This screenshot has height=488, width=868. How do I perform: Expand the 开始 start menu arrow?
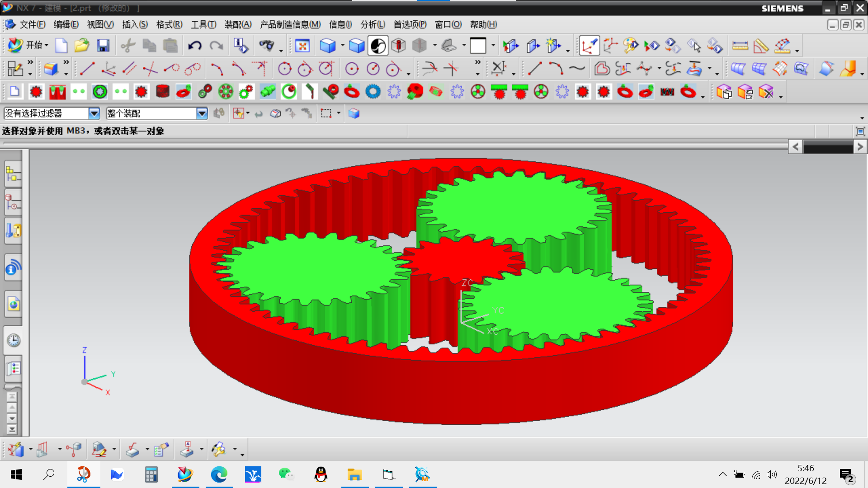point(46,46)
